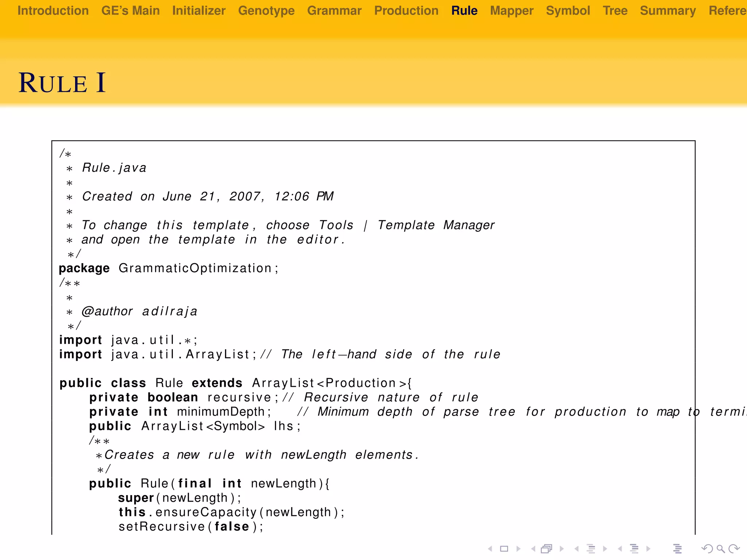Click the subsection navigation lines icon
Image resolution: width=747 pixels, height=560 pixels.
[591, 549]
